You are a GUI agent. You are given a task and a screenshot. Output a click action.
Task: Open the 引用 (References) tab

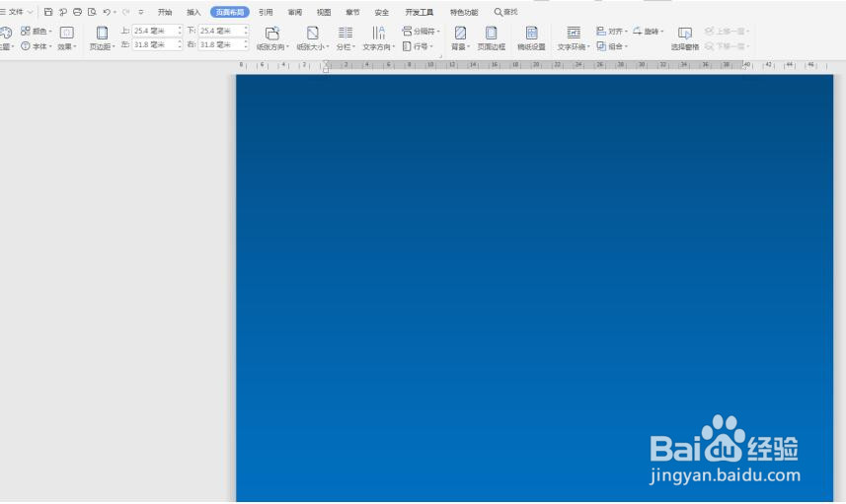266,12
